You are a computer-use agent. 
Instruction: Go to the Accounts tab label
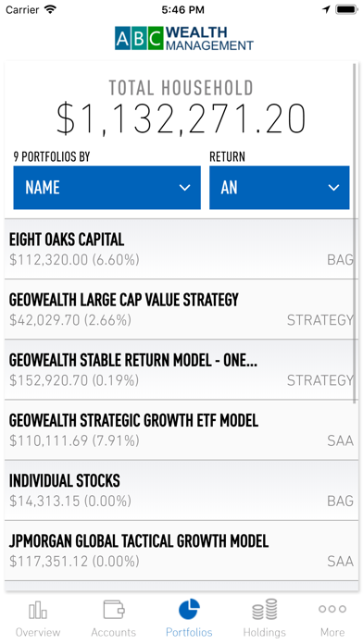[114, 632]
